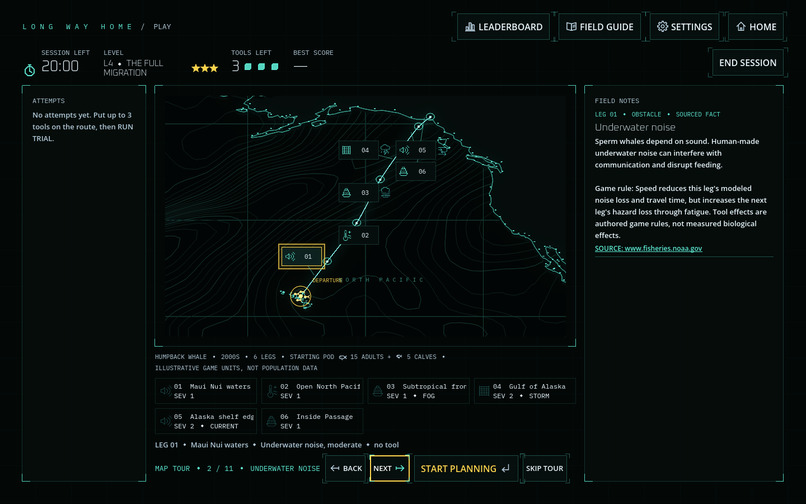Image resolution: width=806 pixels, height=504 pixels.
Task: Click the session timer clock icon
Action: [x=30, y=70]
